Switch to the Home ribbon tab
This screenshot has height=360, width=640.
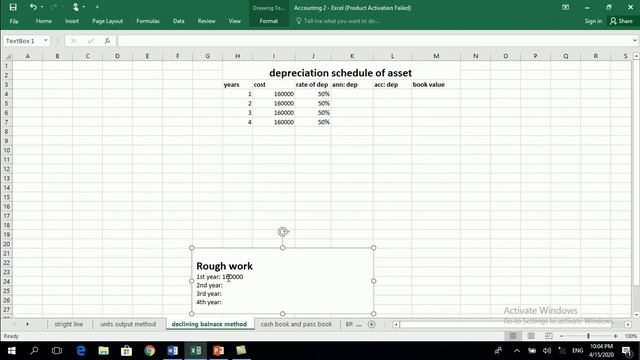click(44, 21)
